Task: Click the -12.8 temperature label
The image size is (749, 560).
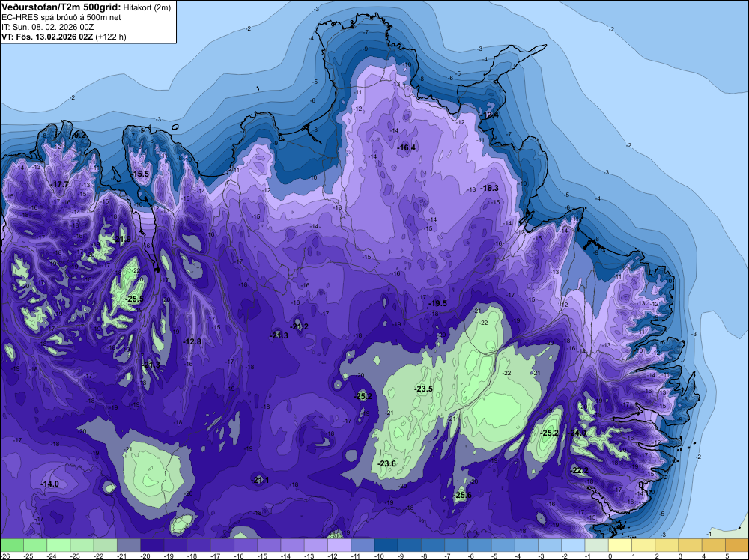Action: click(192, 341)
